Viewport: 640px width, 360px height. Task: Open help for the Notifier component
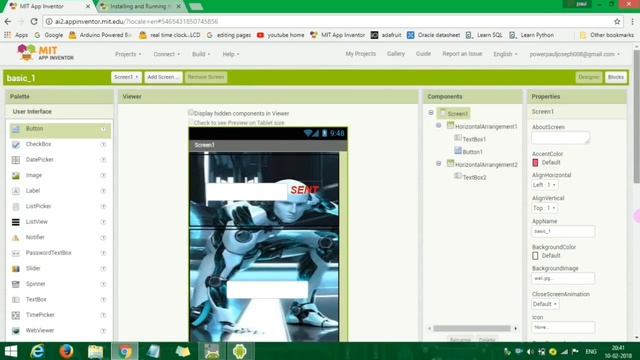[x=103, y=238]
